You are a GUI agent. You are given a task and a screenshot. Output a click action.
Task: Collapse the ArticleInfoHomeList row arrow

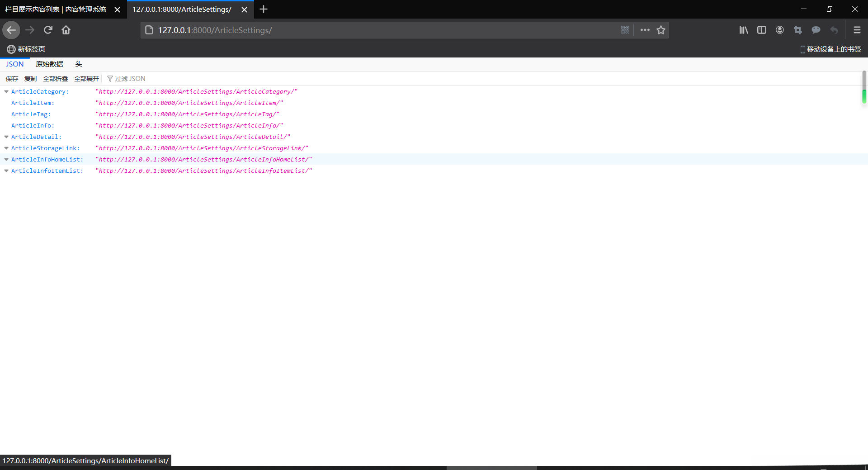click(x=6, y=160)
